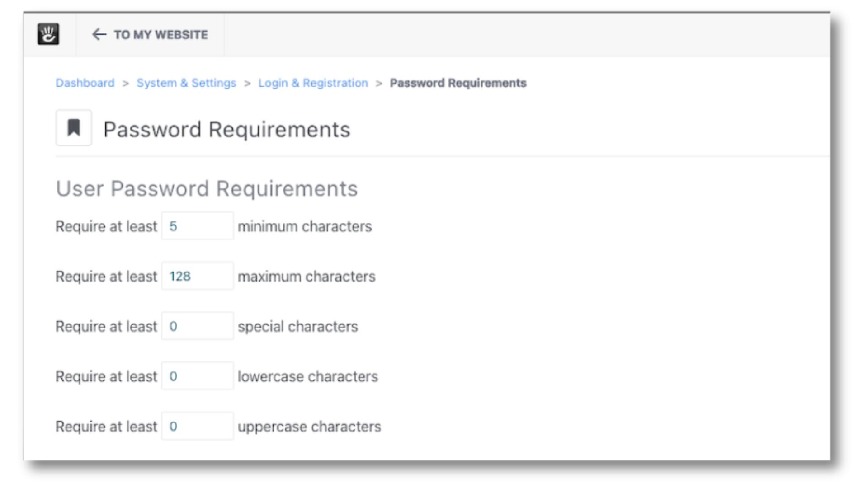Click the User Password Requirements section header
Screen dimensions: 868x488
[206, 188]
